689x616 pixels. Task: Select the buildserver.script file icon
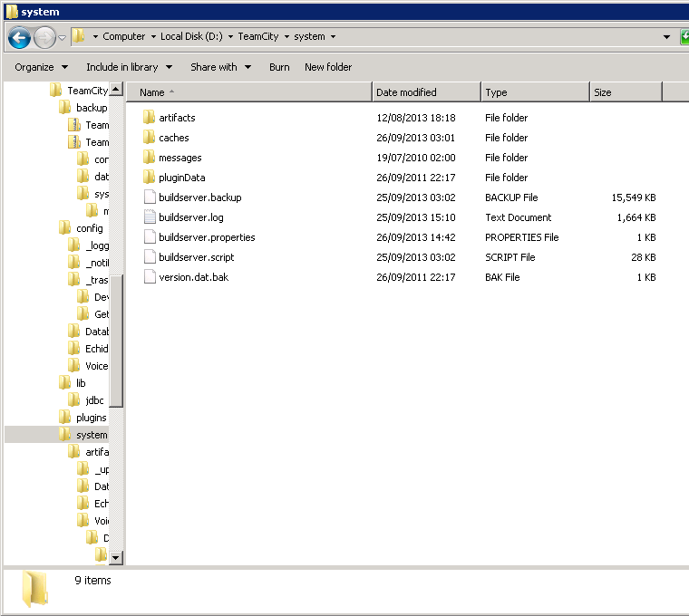[150, 257]
